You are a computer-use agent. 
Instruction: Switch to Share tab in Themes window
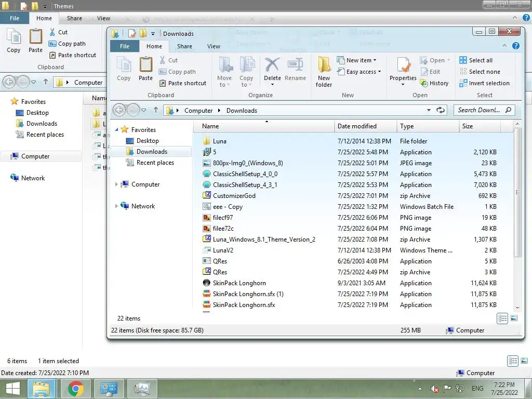74,18
